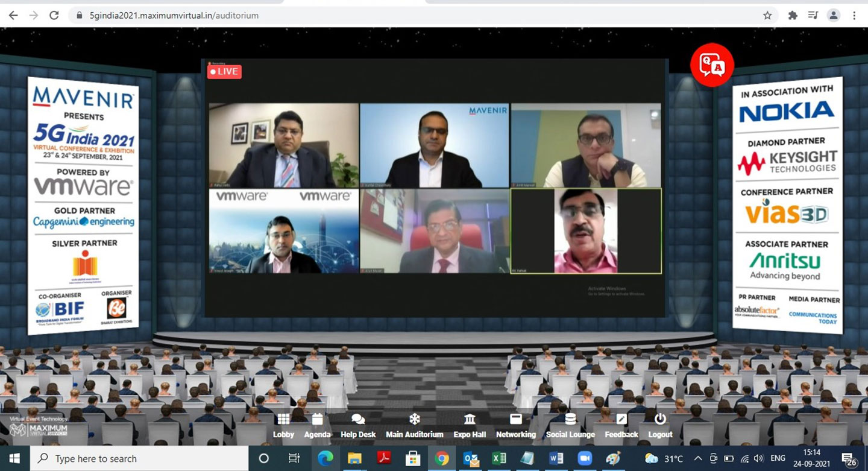Open Excel from the taskbar
The width and height of the screenshot is (868, 471).
pyautogui.click(x=499, y=458)
